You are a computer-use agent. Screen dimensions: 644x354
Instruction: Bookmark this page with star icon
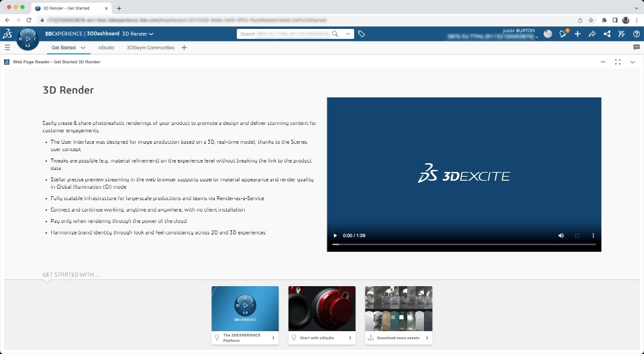click(591, 20)
